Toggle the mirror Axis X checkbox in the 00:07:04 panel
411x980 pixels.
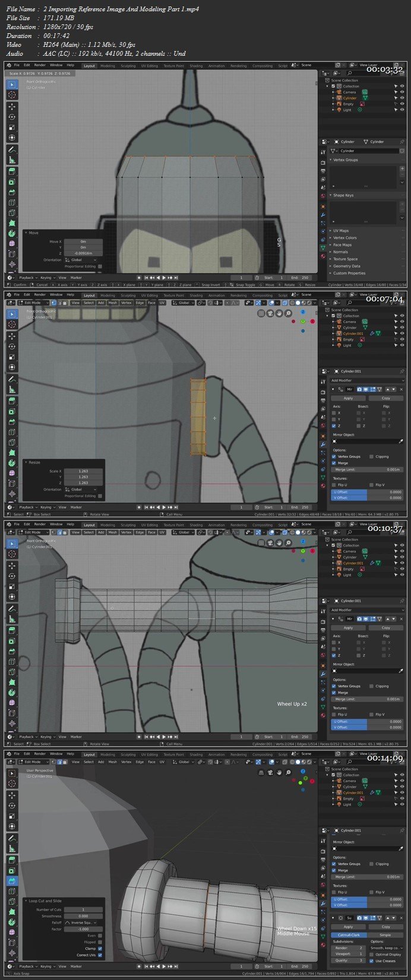tap(334, 413)
